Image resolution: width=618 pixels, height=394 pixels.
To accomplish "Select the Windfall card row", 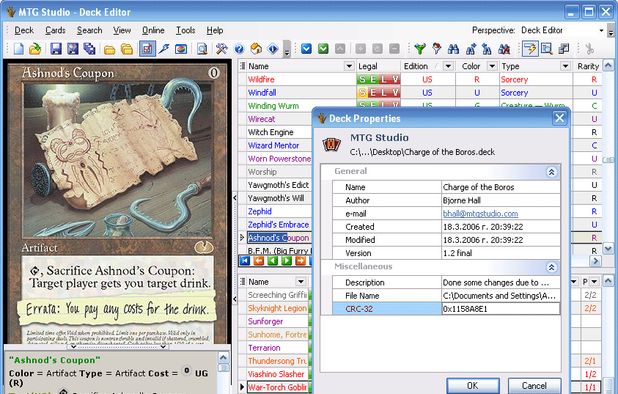I will point(420,93).
